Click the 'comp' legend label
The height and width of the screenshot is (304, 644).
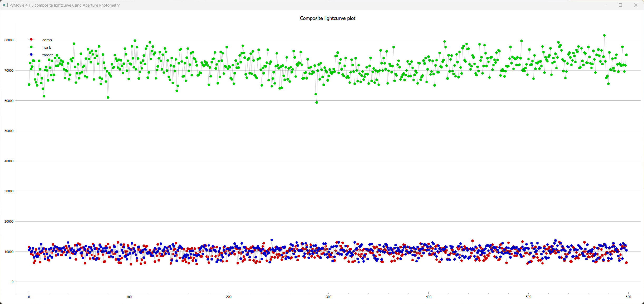coord(47,40)
